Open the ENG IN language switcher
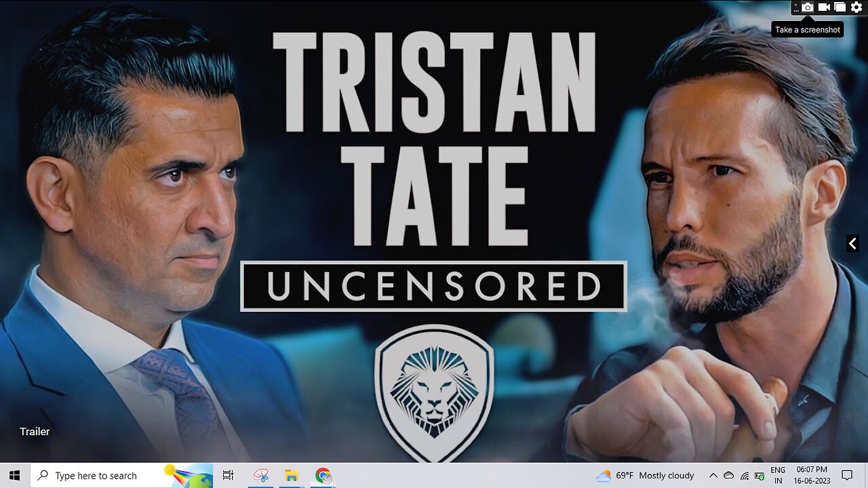Screen dimensions: 868x488 (x=778, y=475)
